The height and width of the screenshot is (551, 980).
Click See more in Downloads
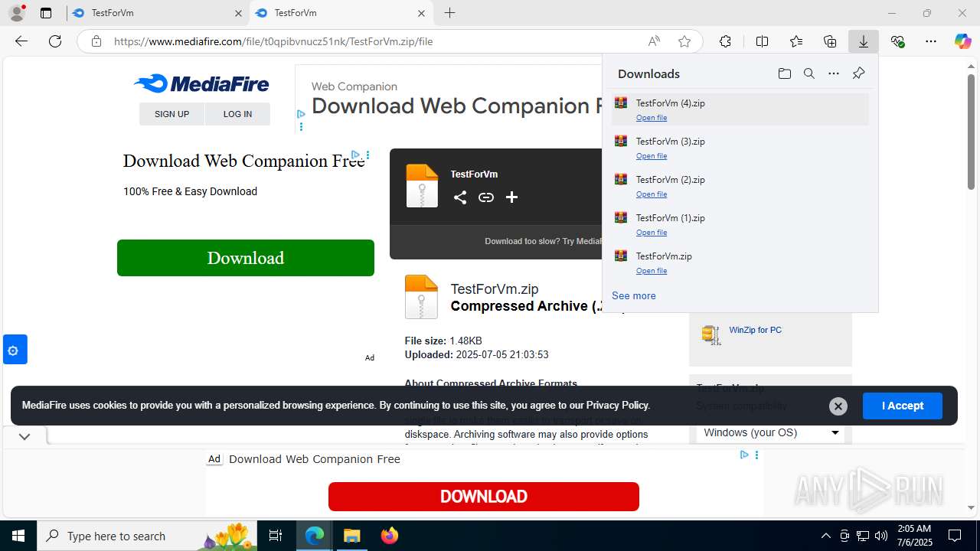point(634,295)
